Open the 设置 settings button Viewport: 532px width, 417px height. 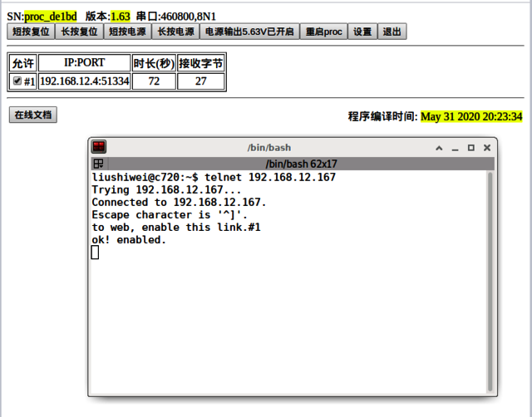(362, 32)
